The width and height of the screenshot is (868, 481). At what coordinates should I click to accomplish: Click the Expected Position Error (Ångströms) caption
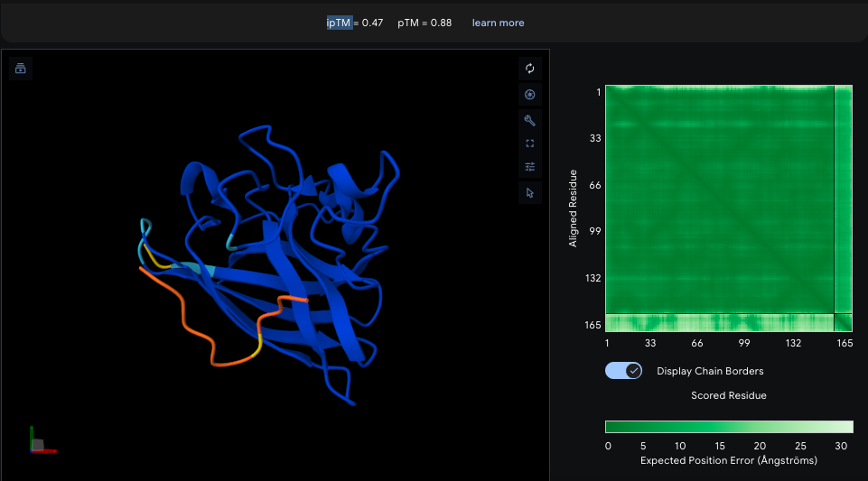(729, 460)
